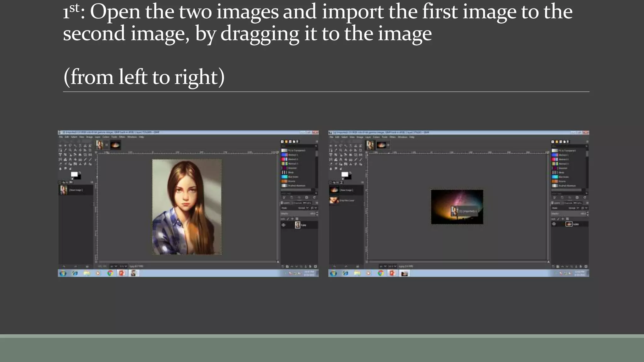644x362 pixels.
Task: Switch to galaxy image tab in left GIMP
Action: click(115, 145)
